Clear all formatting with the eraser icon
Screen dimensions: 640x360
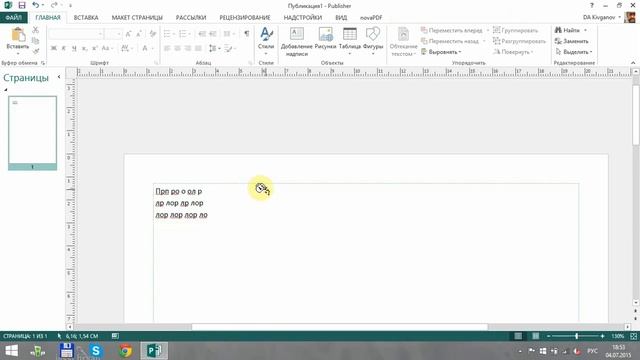153,34
